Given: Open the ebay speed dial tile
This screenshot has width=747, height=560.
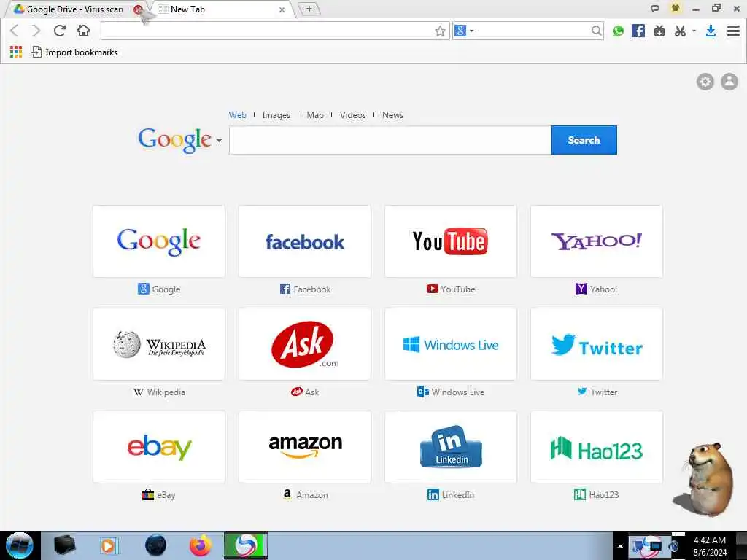Looking at the screenshot, I should 159,447.
